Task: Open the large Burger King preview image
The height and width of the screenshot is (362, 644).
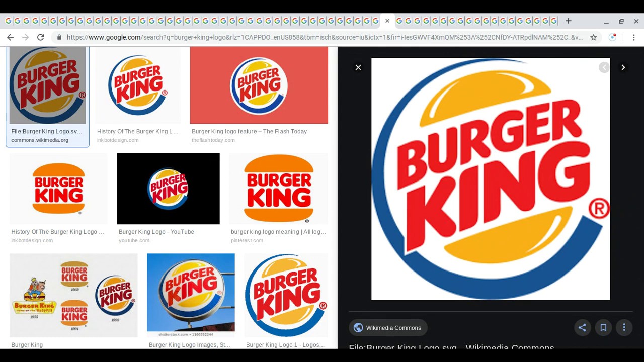Action: tap(491, 179)
